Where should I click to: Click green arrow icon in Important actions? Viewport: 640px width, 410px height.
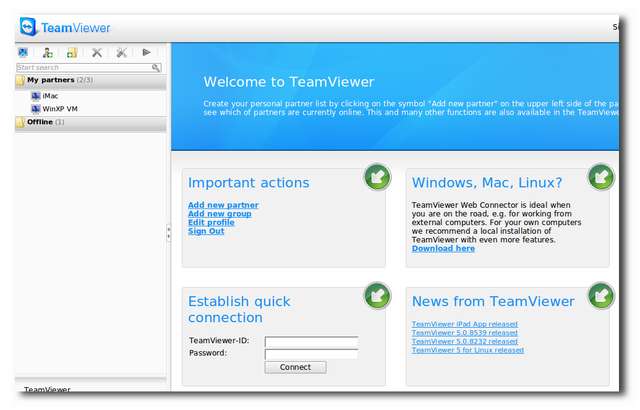[x=377, y=177]
